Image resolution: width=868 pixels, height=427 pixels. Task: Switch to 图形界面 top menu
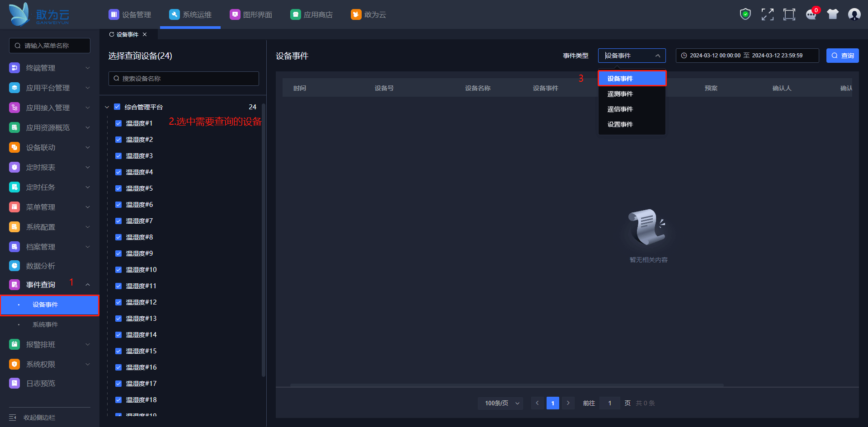(x=251, y=14)
